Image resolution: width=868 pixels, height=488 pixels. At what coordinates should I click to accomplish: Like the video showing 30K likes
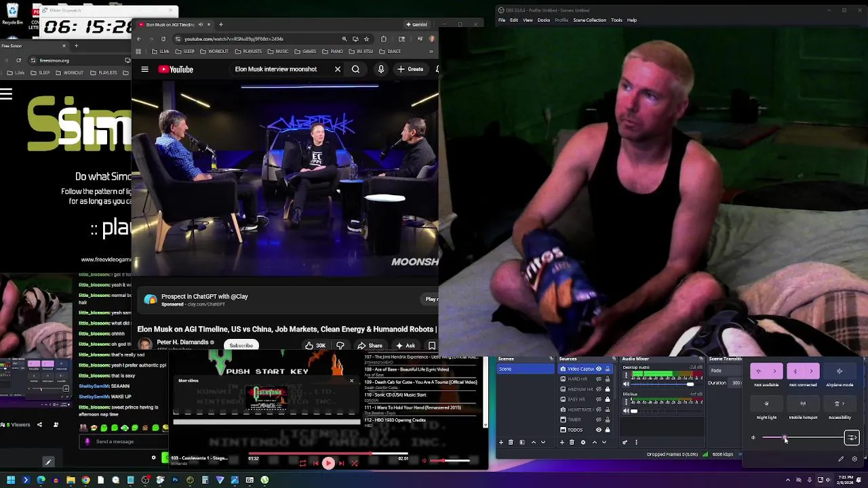(x=315, y=346)
